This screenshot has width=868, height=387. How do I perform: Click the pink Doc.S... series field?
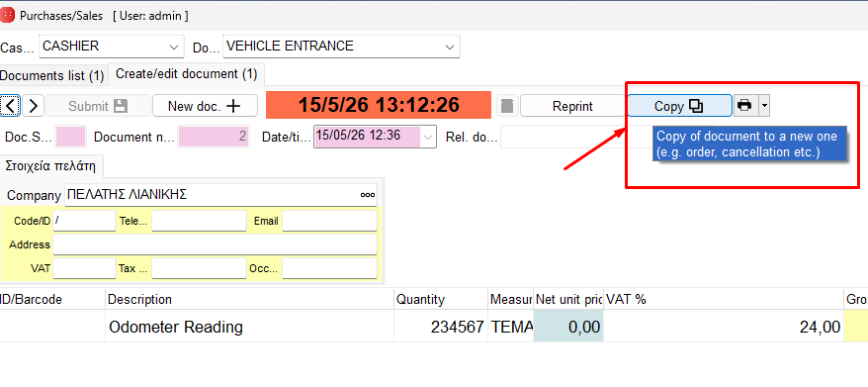pos(71,137)
